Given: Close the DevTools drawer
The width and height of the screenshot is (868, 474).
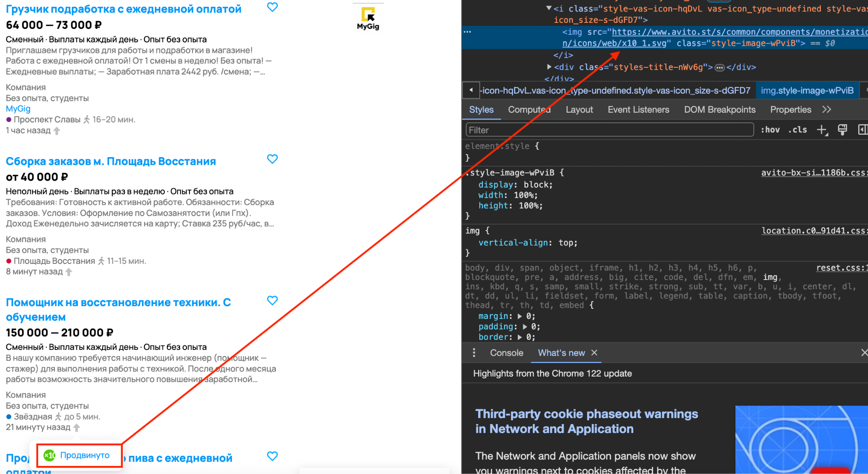Looking at the screenshot, I should (864, 353).
